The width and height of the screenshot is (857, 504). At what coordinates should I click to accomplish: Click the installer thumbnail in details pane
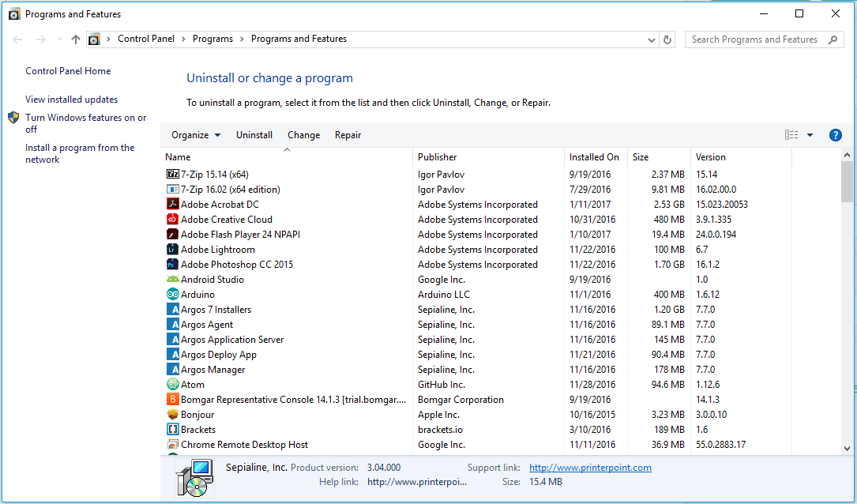(x=194, y=479)
